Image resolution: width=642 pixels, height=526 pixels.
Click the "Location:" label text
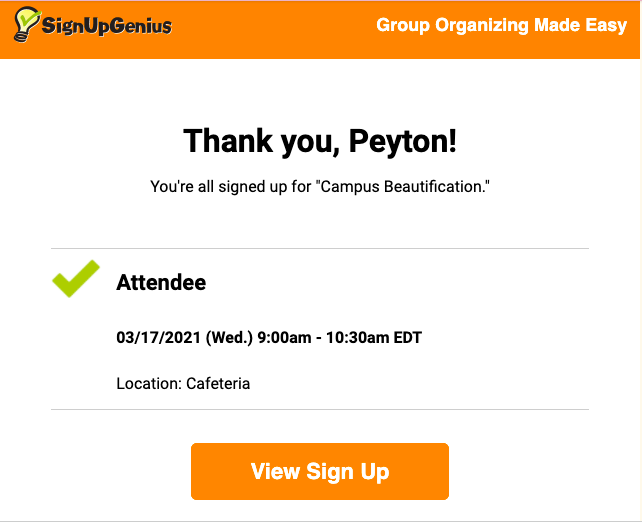[149, 383]
